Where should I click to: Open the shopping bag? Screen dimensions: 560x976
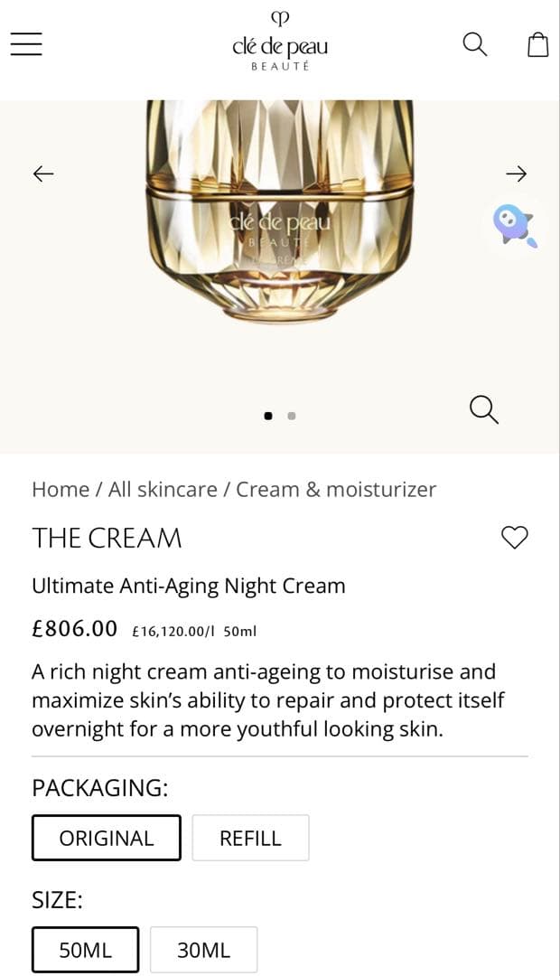(537, 44)
